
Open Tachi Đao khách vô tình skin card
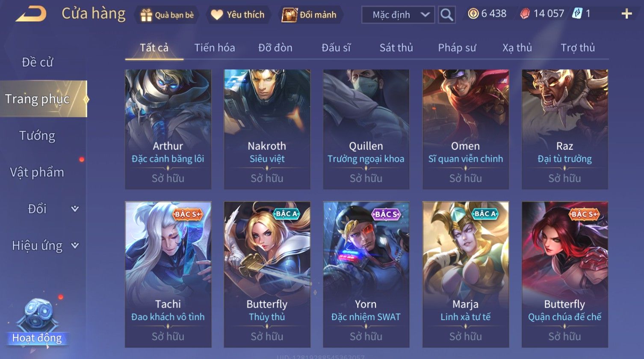(x=168, y=274)
